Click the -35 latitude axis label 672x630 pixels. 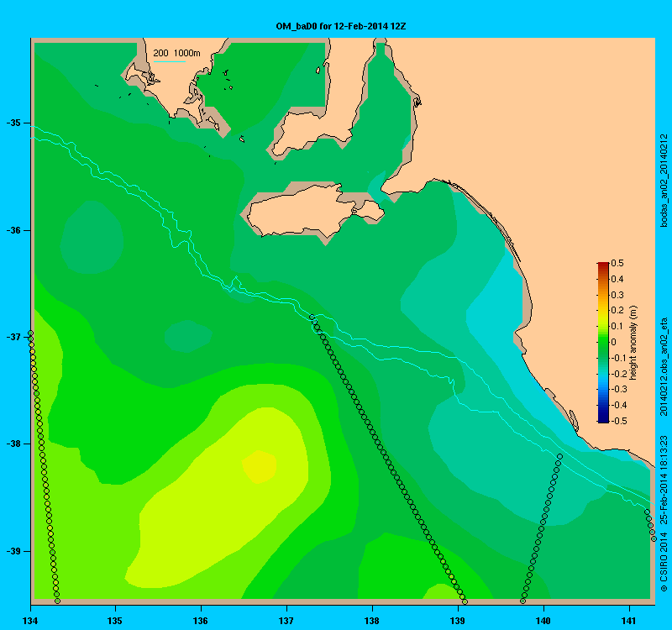pyautogui.click(x=13, y=123)
